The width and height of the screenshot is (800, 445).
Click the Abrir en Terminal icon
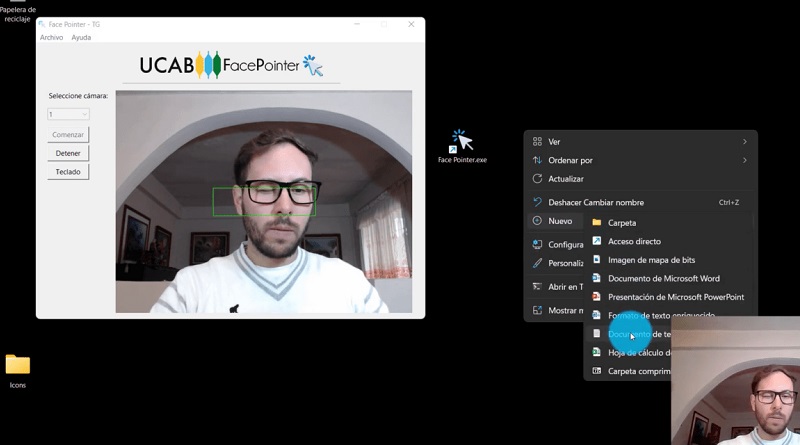point(537,287)
